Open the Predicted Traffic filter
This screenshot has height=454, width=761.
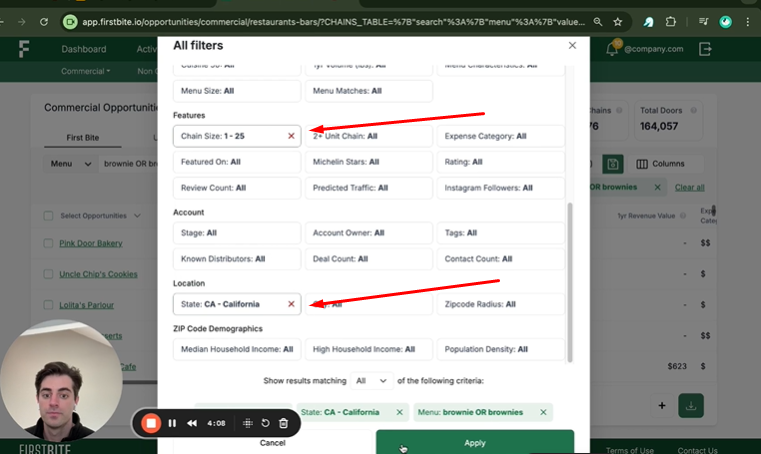tap(369, 188)
